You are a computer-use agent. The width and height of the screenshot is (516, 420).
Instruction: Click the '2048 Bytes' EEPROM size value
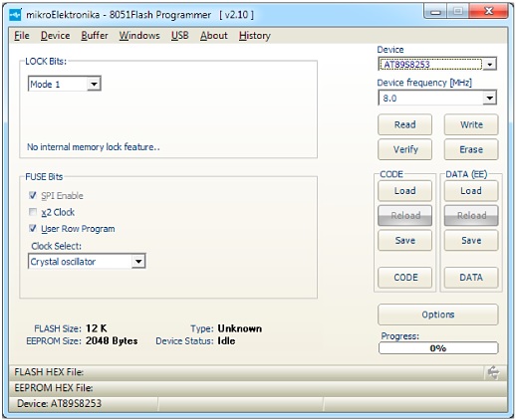tap(112, 341)
